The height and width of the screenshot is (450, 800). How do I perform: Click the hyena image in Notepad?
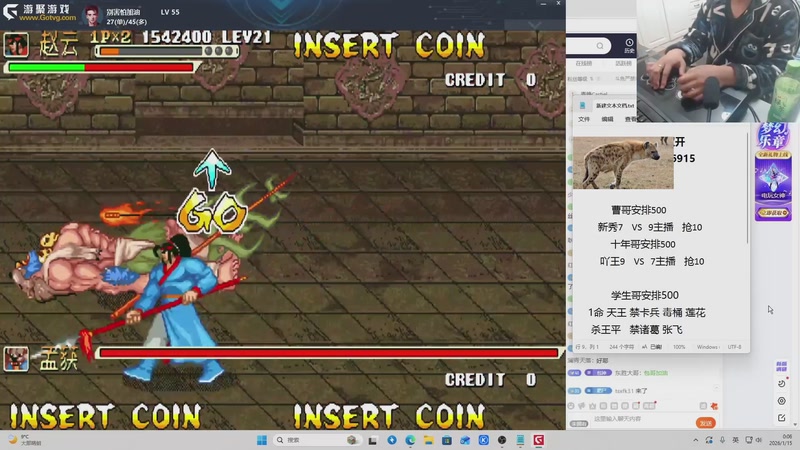pyautogui.click(x=623, y=163)
